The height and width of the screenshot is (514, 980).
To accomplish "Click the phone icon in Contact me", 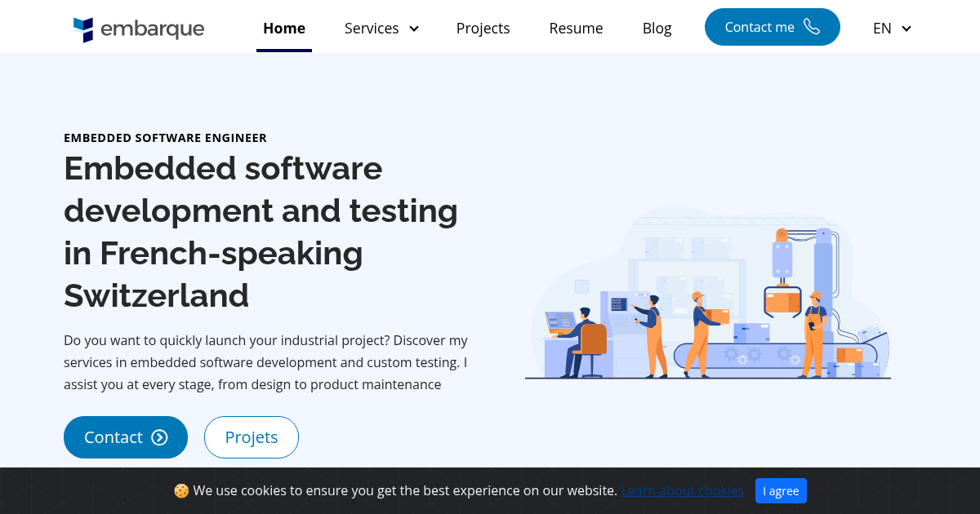I will tap(812, 27).
